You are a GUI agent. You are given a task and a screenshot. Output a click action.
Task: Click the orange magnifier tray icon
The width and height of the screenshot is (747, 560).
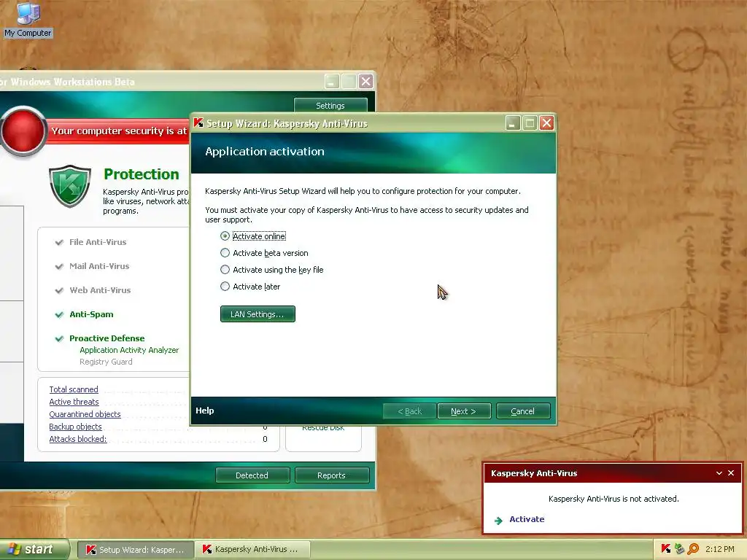click(693, 549)
